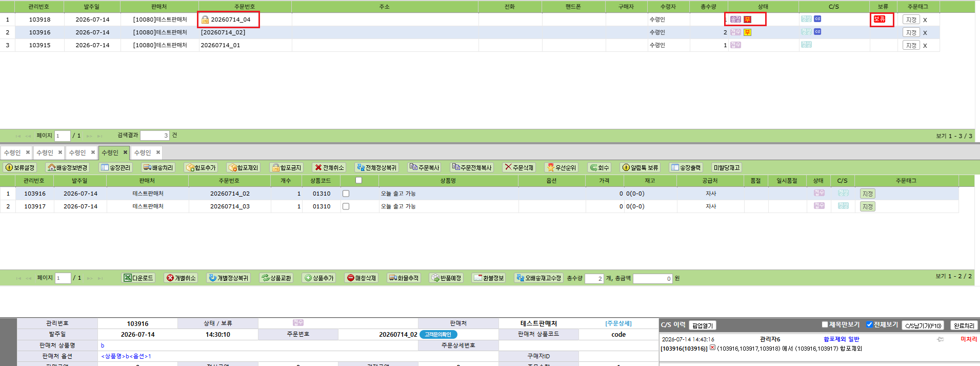The width and height of the screenshot is (980, 366).
Task: Click 환불정보 refund info button
Action: (x=489, y=278)
